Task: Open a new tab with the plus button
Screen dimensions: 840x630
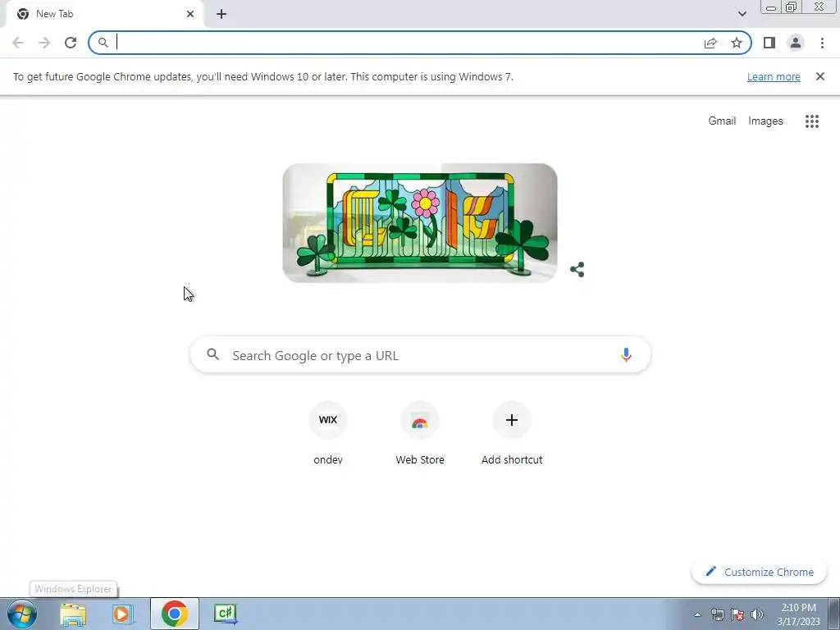Action: [221, 14]
